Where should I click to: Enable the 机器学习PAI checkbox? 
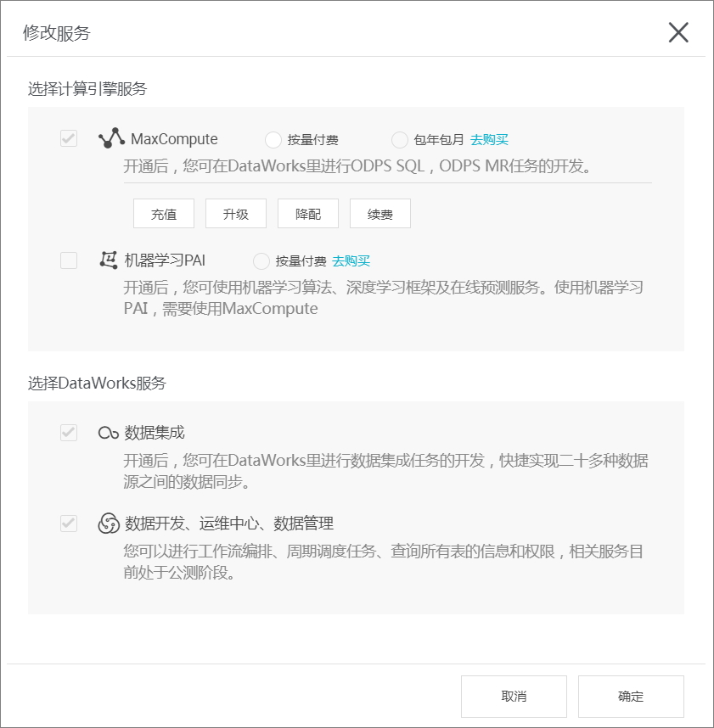coord(69,260)
